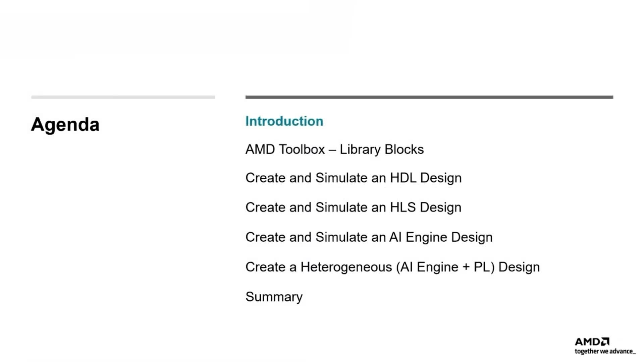Click the words Library Blocks

pos(382,149)
